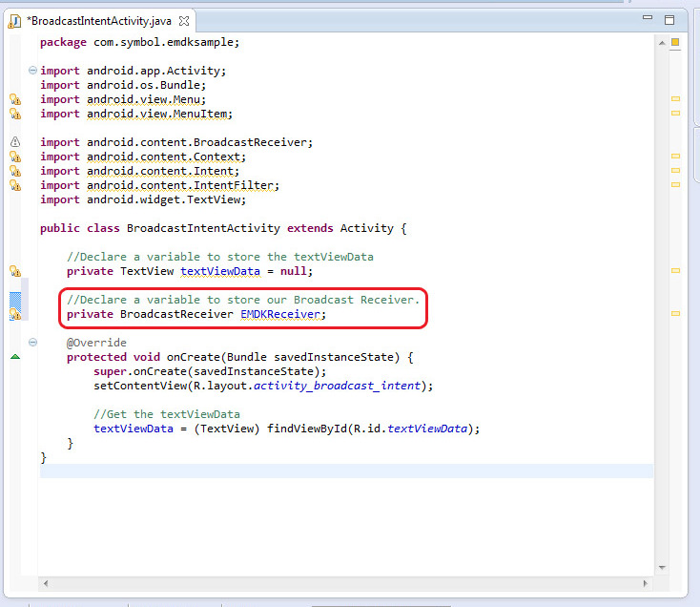Screen dimensions: 700x607
Task: Close the BroadcastIntentActivity.java tab
Action: (x=185, y=20)
